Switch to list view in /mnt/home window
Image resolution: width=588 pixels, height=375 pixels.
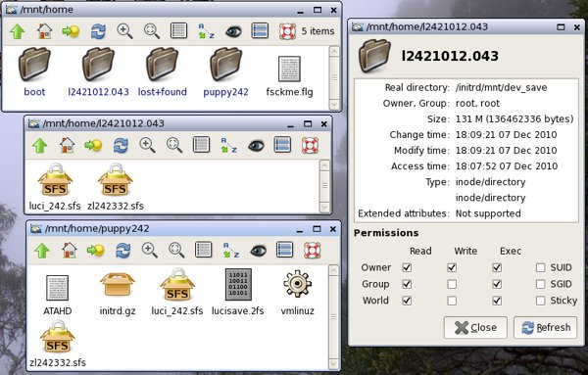pos(179,30)
